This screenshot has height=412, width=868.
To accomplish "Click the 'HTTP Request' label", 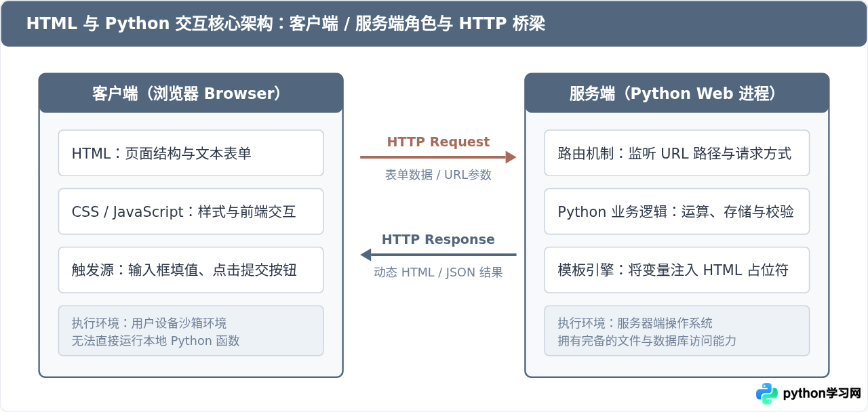I will [438, 142].
